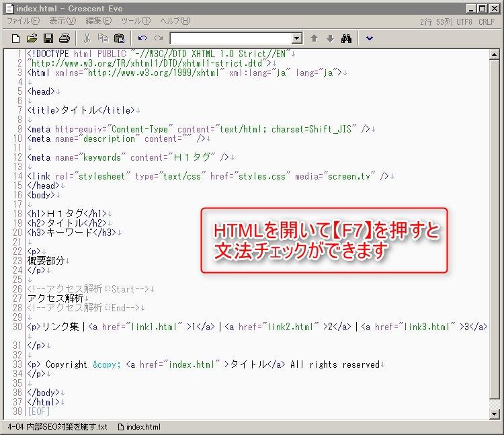504x435 pixels.
Task: Click the <body> tag on line 16
Action: [41, 195]
